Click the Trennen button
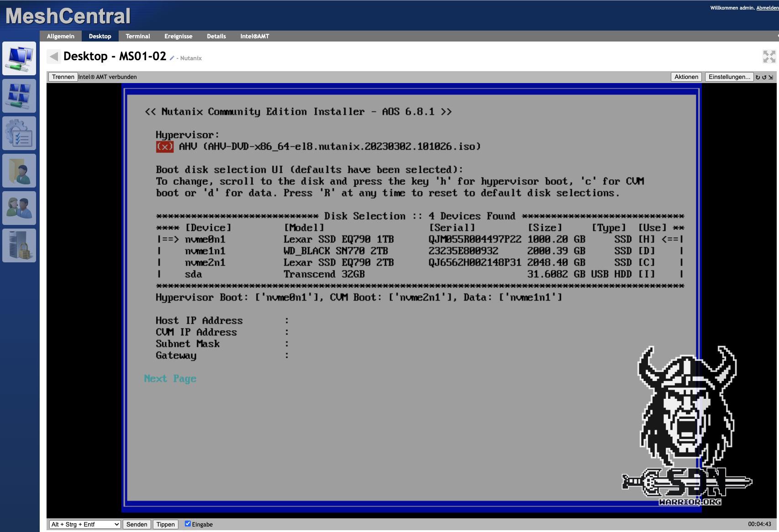 tap(63, 77)
